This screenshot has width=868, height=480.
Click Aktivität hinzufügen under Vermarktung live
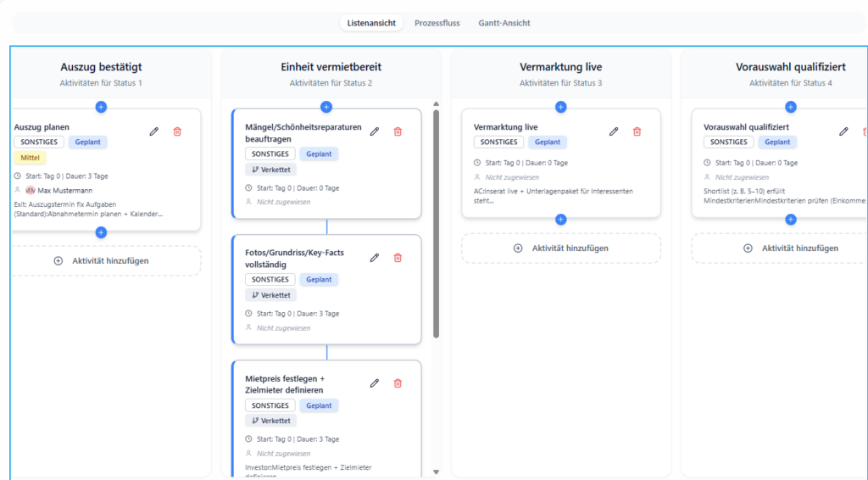pos(561,248)
